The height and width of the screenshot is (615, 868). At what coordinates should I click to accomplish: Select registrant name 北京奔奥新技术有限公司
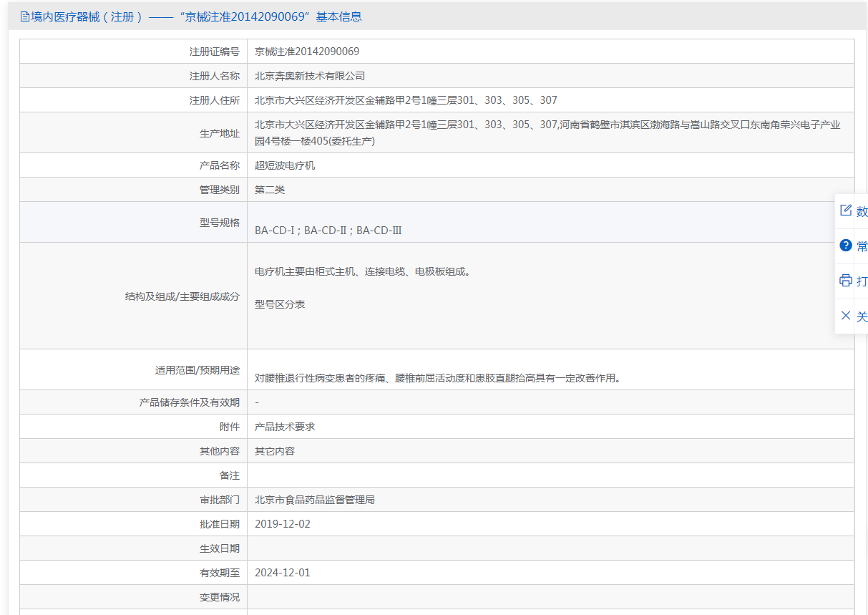310,76
